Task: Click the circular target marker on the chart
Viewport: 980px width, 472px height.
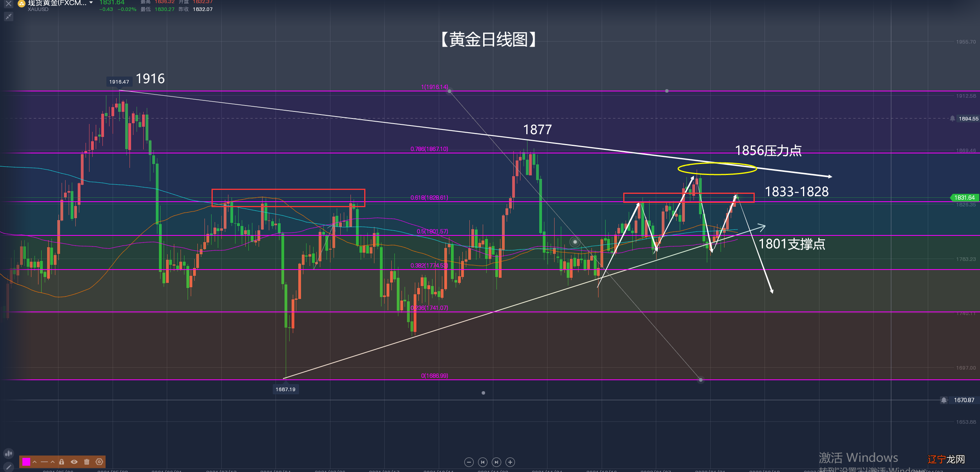Action: (575, 242)
